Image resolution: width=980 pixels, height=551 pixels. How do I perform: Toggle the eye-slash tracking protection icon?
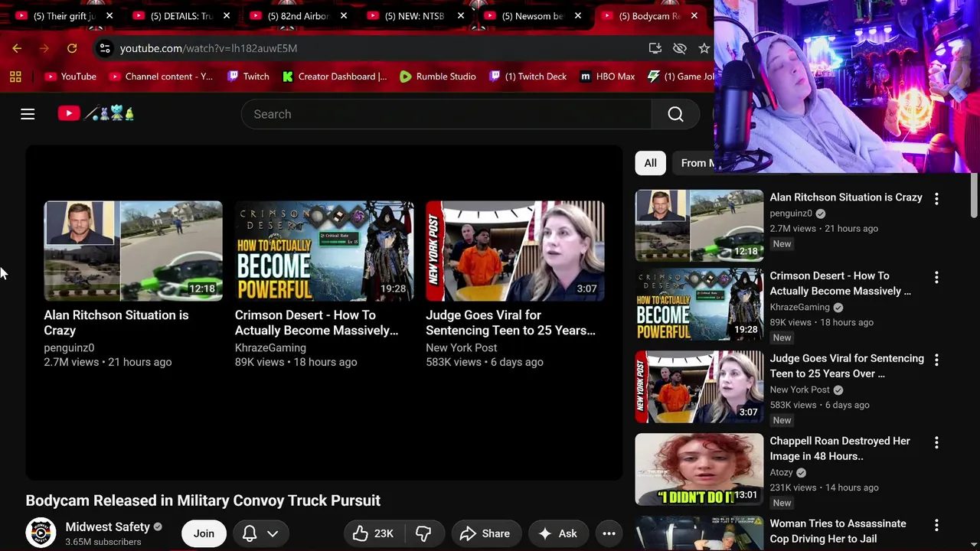pos(680,48)
